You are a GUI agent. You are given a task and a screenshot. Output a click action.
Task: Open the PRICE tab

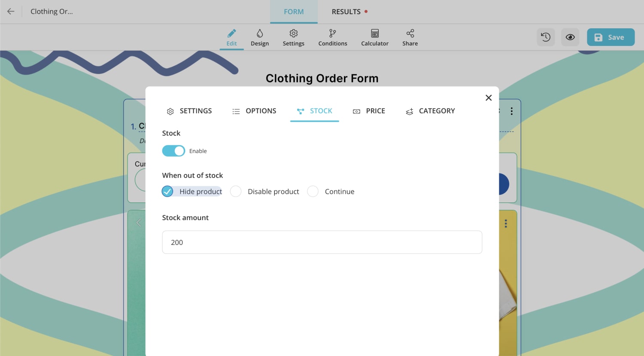369,111
